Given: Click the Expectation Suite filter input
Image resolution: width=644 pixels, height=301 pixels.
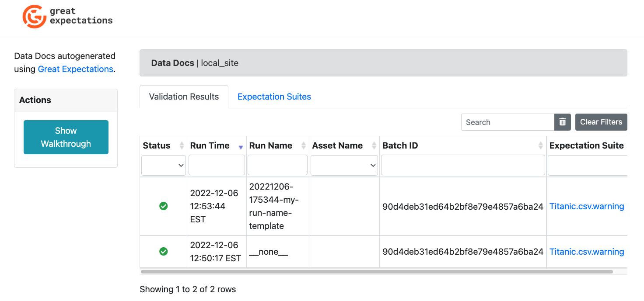Looking at the screenshot, I should [x=588, y=165].
